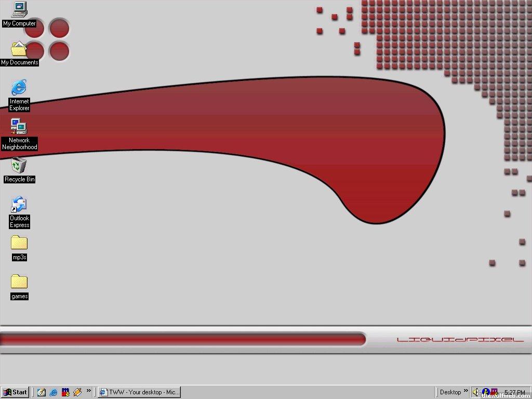Select the Network Neighborhood icon

[19, 126]
